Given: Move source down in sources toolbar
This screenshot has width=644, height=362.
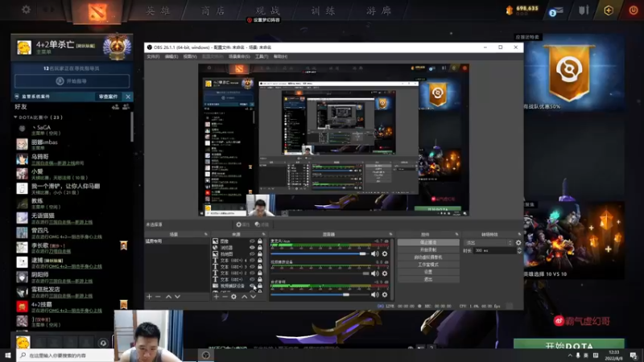Looking at the screenshot, I should point(254,296).
